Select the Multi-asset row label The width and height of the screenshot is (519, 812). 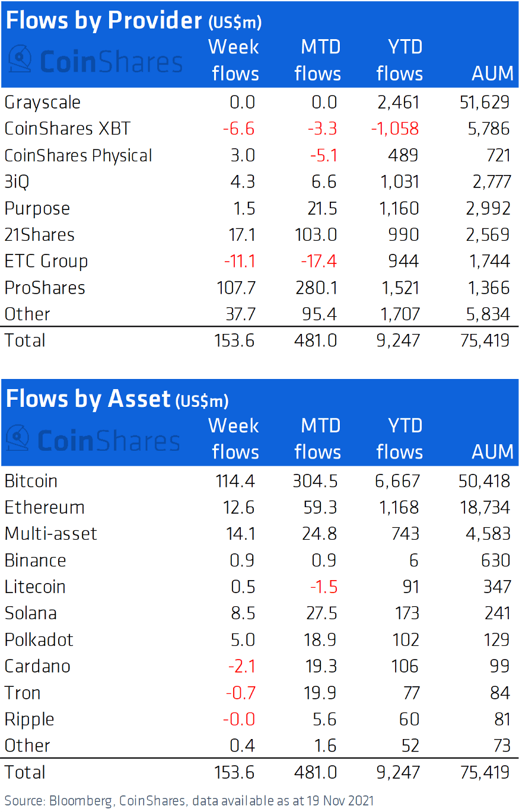point(50,533)
